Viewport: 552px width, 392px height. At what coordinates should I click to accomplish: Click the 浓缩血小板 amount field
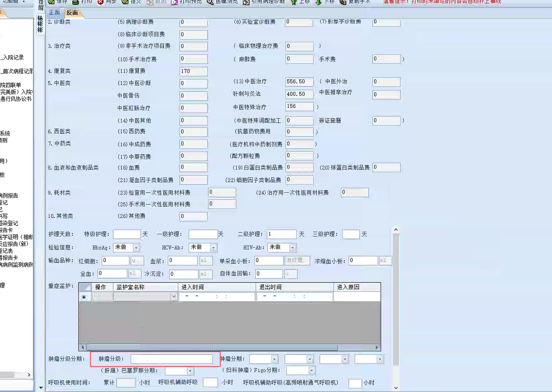(x=363, y=261)
